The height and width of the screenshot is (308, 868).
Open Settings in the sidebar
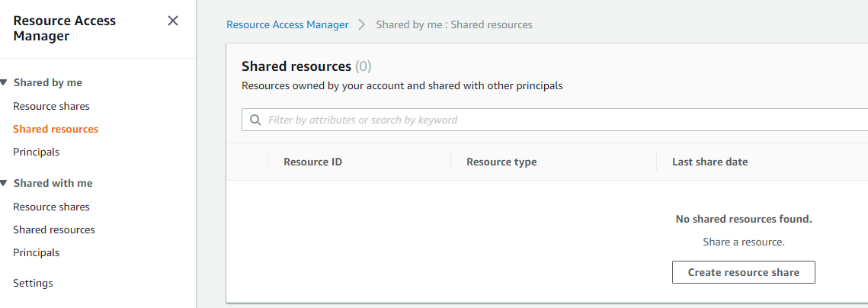[33, 283]
